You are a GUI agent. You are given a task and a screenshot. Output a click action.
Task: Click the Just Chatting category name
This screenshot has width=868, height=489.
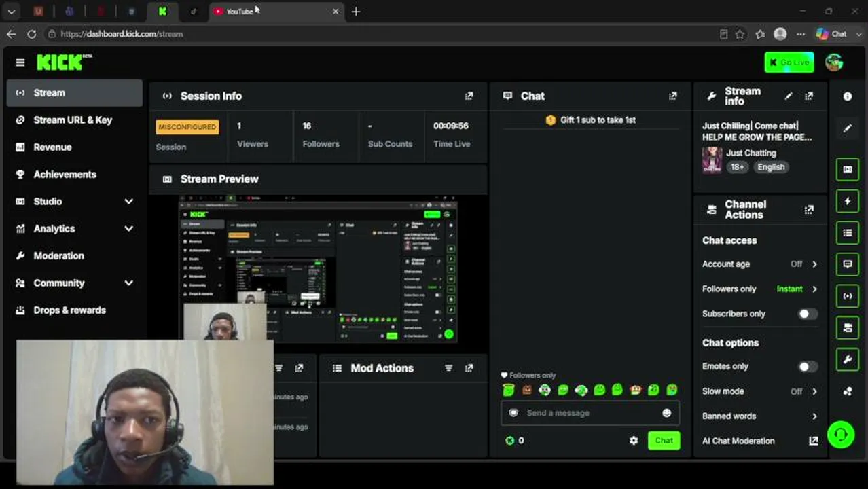pos(751,153)
